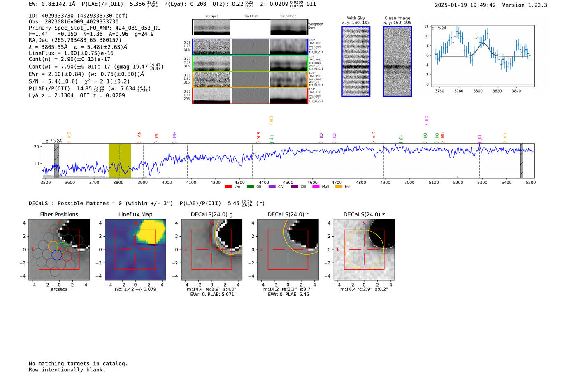Click the EWr: 0. PLAE: 5.671 caption

(x=212, y=295)
